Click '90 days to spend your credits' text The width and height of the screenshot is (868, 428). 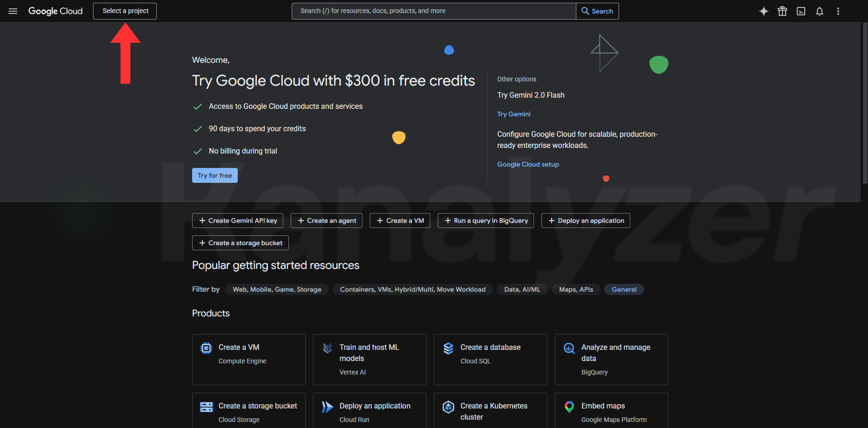257,128
